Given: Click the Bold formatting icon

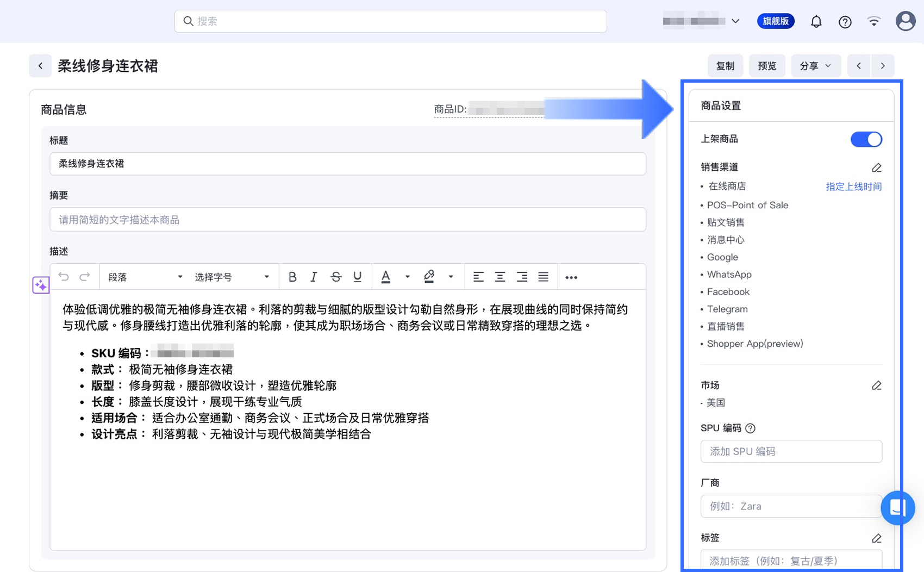Looking at the screenshot, I should point(292,277).
